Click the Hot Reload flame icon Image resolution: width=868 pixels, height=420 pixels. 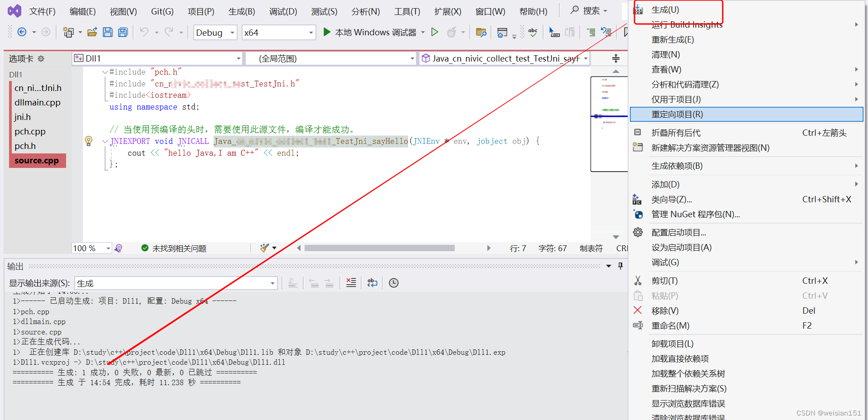click(x=452, y=32)
